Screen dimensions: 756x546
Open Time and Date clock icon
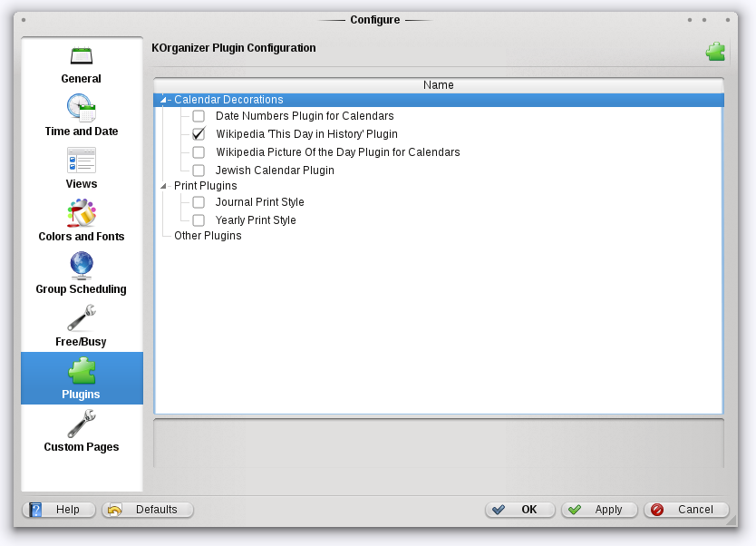[x=81, y=108]
